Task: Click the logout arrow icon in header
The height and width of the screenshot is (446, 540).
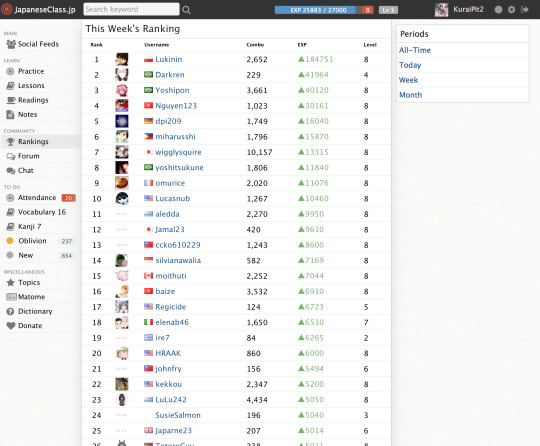Action: (x=525, y=10)
